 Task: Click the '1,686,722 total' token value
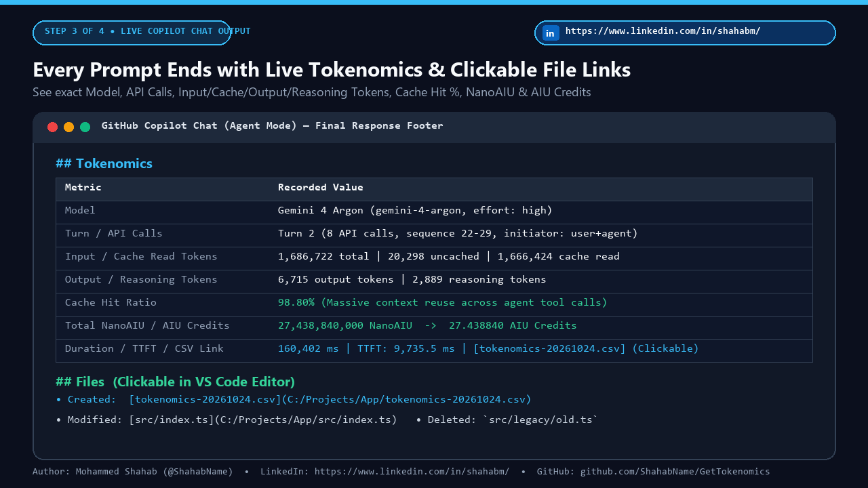[x=323, y=256]
